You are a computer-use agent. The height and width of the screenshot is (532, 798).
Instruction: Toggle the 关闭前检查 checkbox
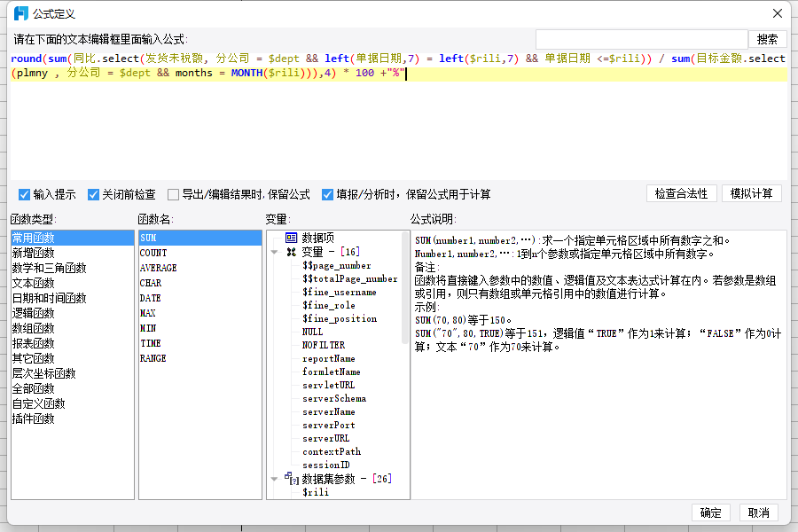coord(93,194)
